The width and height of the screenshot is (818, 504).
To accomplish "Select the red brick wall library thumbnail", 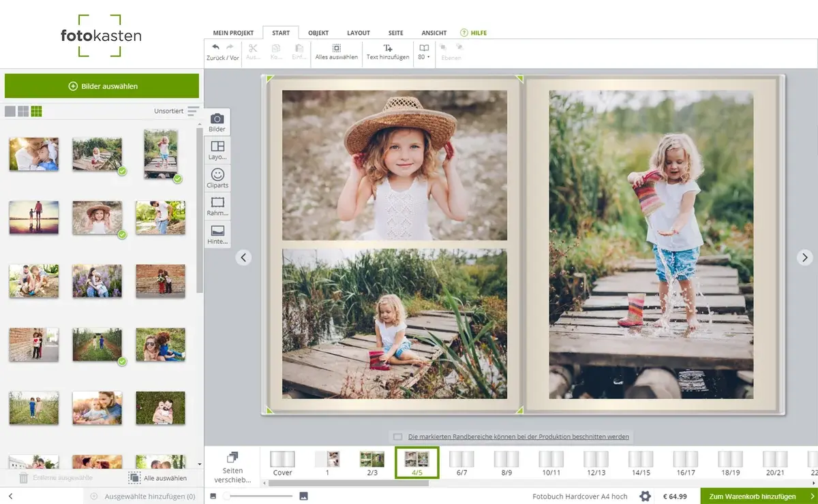I will 160,281.
